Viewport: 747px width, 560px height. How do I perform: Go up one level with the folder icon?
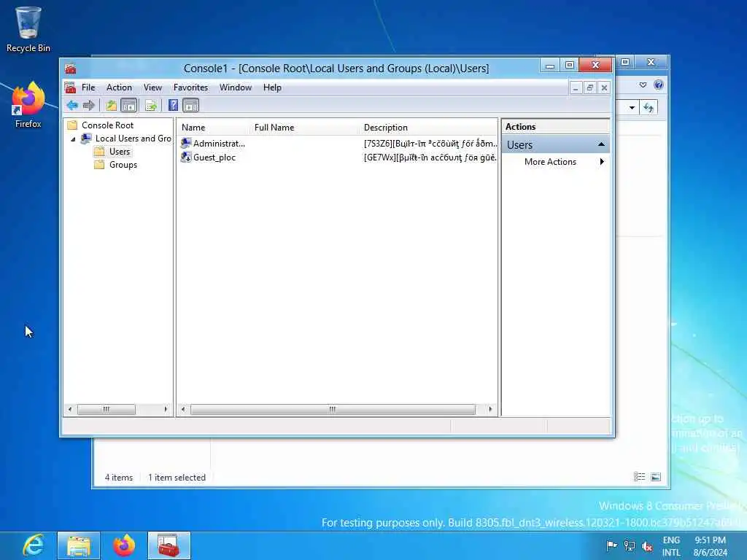tap(112, 105)
